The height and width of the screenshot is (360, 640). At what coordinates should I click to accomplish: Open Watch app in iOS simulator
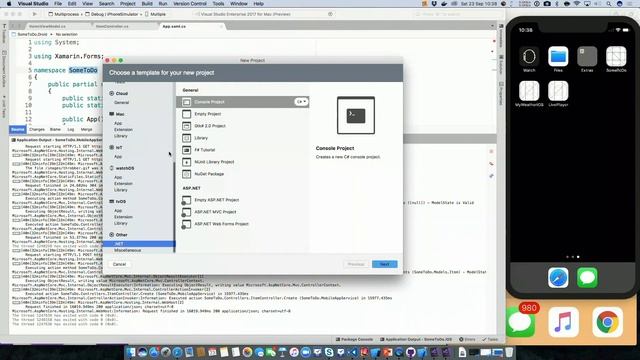(x=529, y=56)
